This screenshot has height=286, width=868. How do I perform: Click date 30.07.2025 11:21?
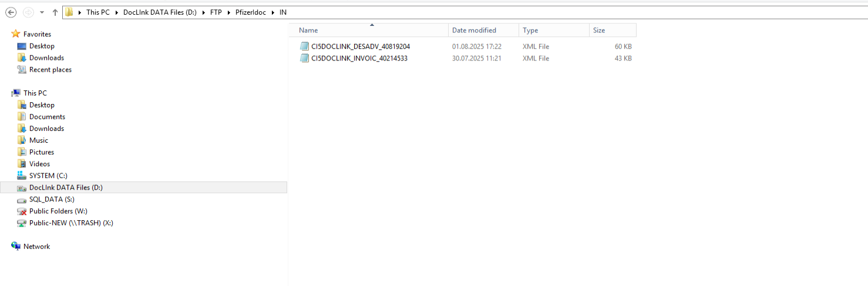pyautogui.click(x=476, y=58)
